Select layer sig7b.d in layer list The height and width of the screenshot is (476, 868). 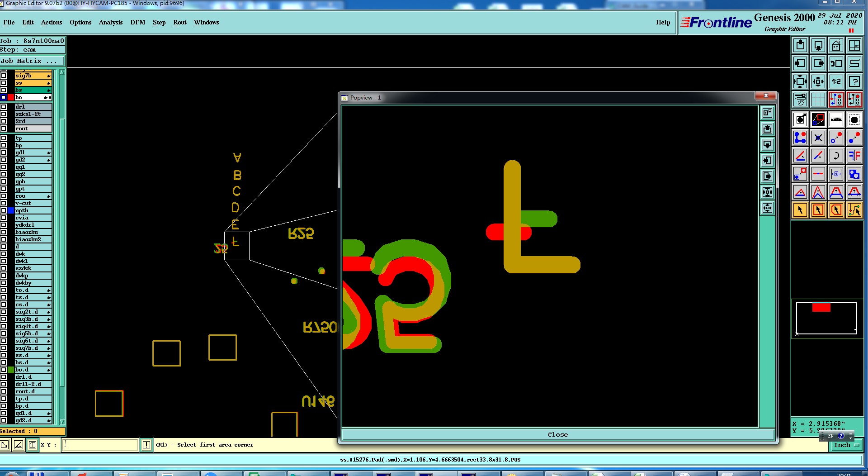click(x=33, y=348)
